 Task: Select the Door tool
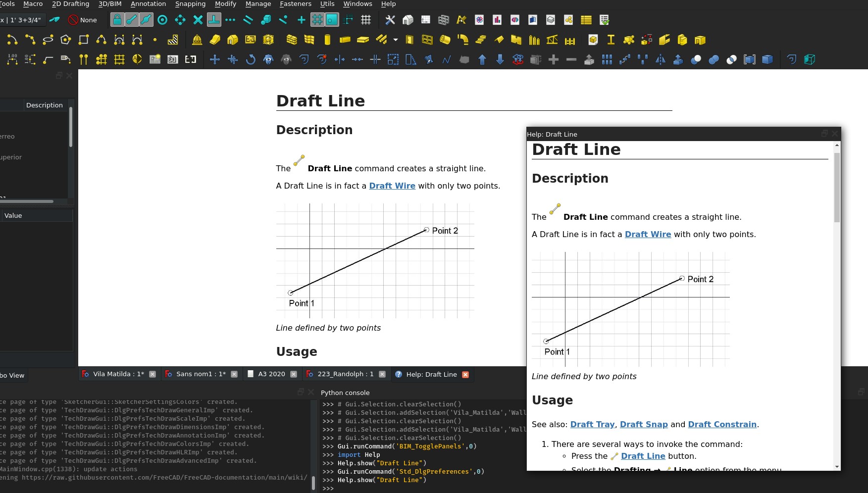409,40
